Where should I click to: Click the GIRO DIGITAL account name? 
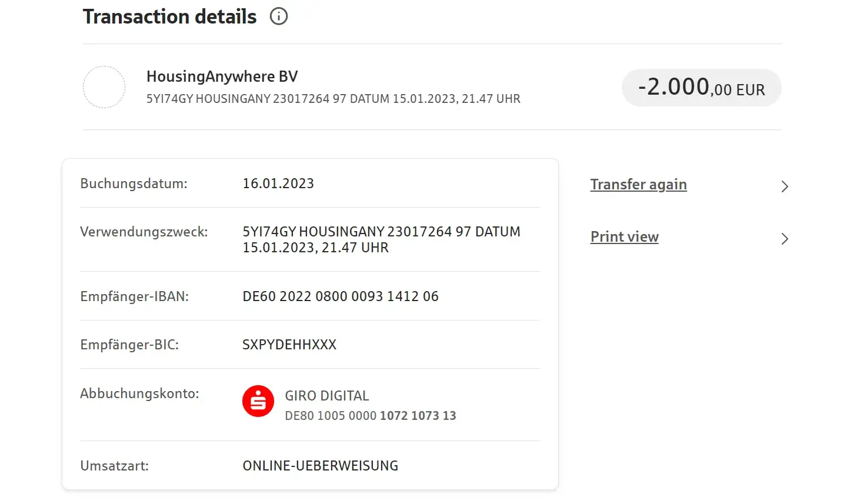(x=327, y=396)
